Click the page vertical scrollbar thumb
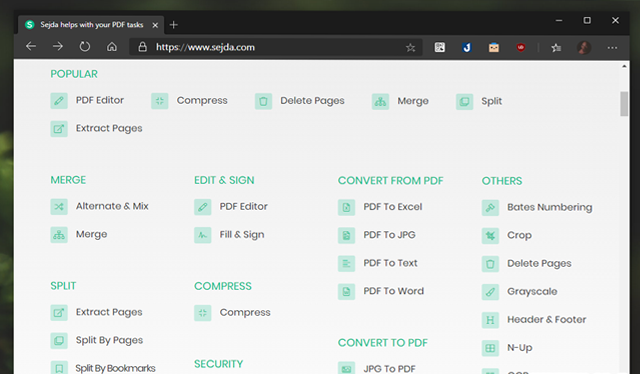Image resolution: width=640 pixels, height=374 pixels. point(624,104)
